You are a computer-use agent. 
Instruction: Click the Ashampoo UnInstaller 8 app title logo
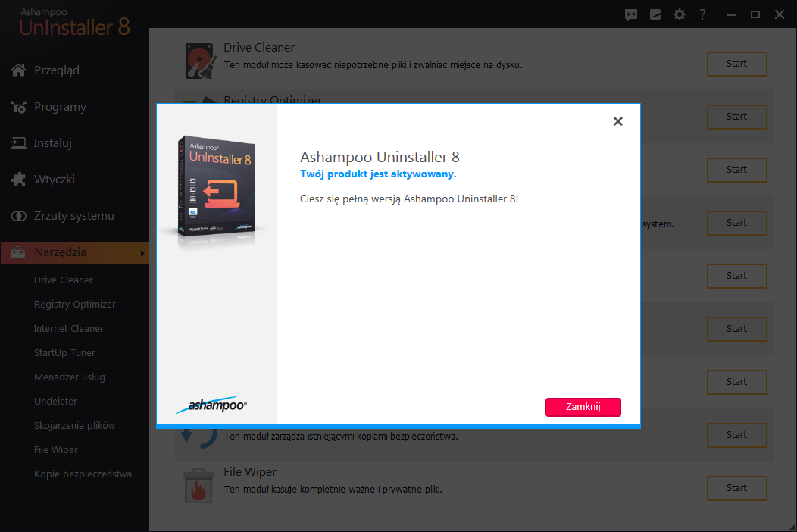(x=75, y=23)
